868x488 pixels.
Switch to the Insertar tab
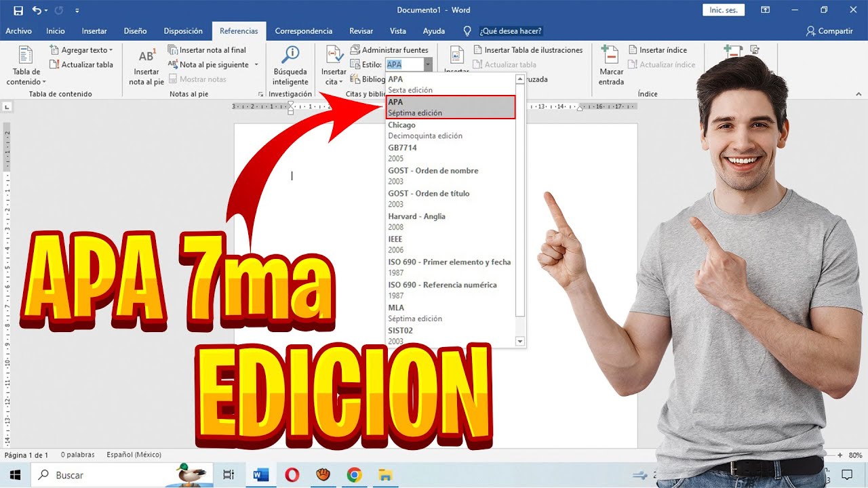click(94, 31)
